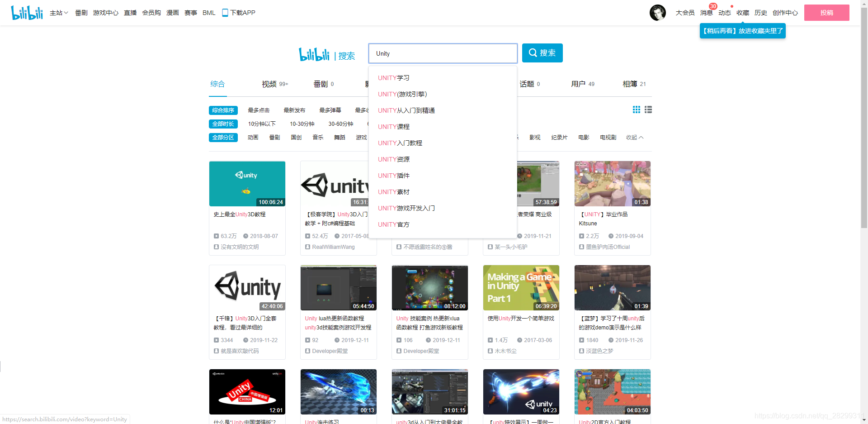Open 大会员 link in header
The height and width of the screenshot is (424, 868).
coord(685,13)
